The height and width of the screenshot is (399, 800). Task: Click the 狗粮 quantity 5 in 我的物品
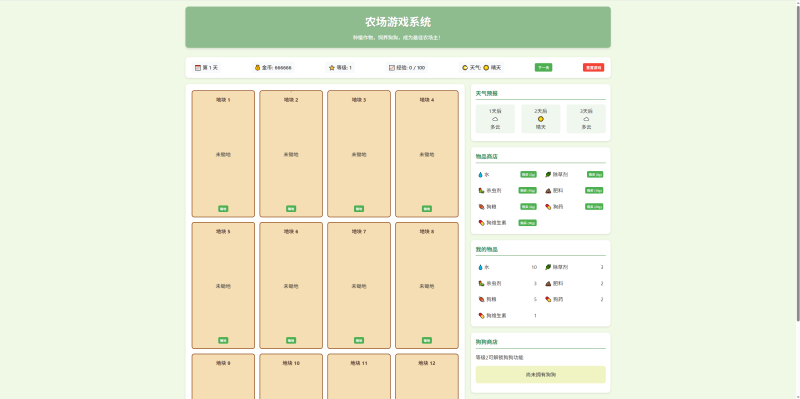pyautogui.click(x=535, y=300)
